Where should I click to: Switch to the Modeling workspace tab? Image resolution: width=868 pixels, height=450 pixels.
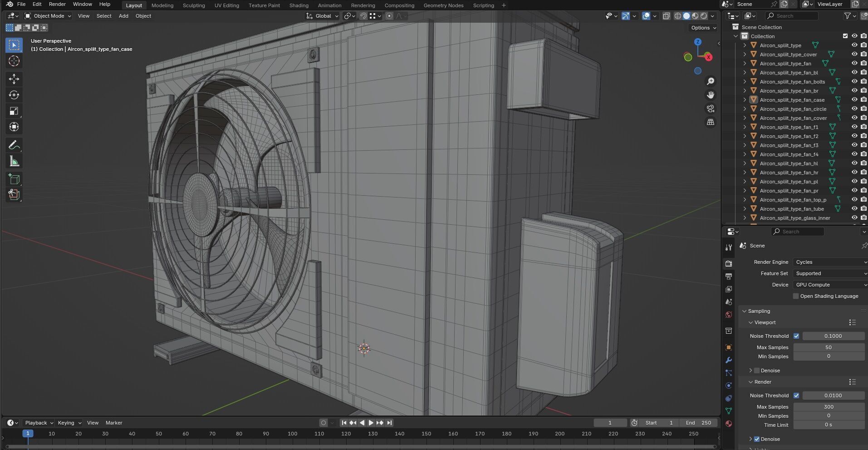pyautogui.click(x=162, y=5)
